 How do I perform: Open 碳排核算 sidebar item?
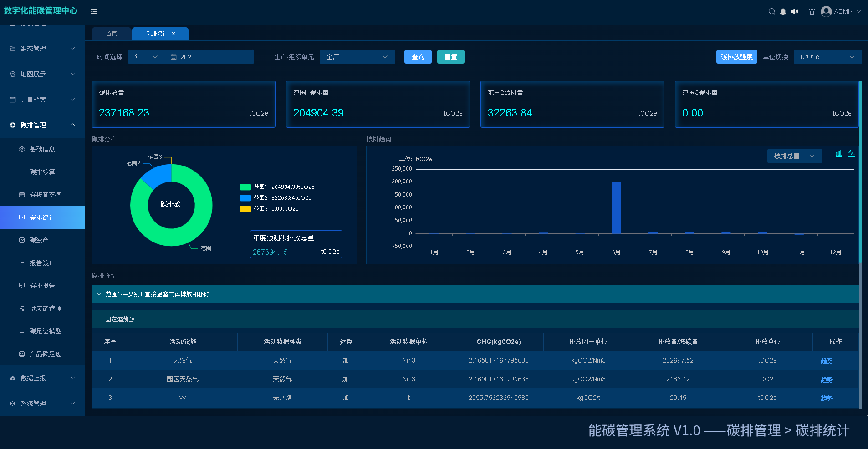(x=42, y=172)
